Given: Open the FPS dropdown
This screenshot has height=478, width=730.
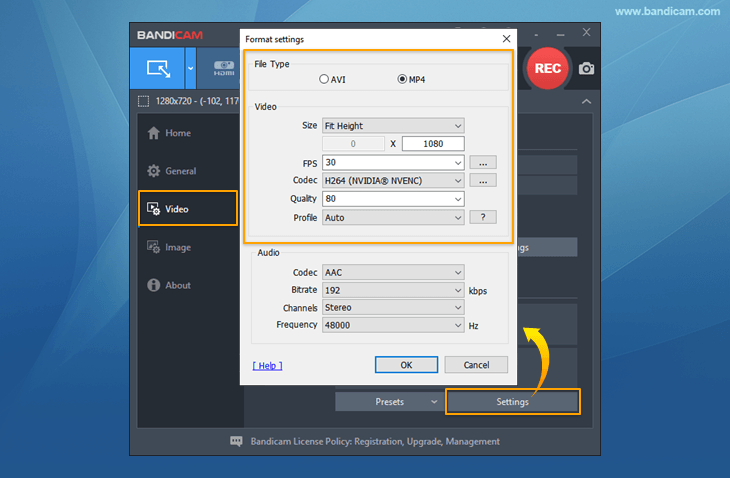Looking at the screenshot, I should pyautogui.click(x=393, y=162).
